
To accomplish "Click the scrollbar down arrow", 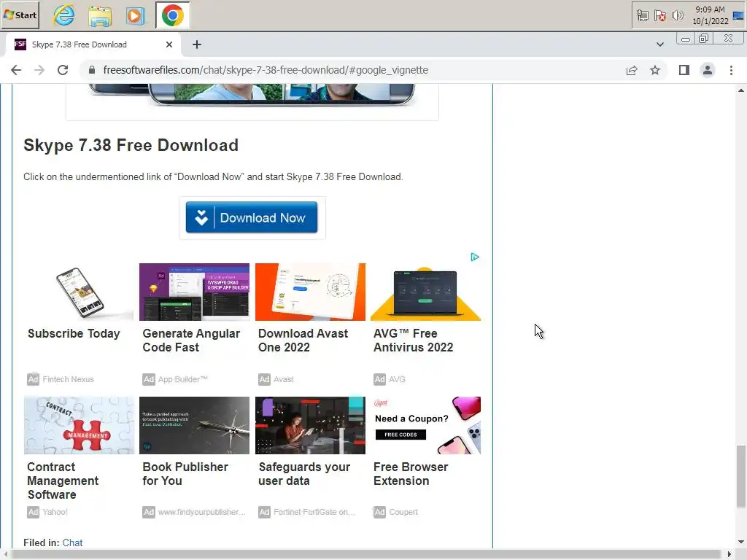I will [x=740, y=542].
